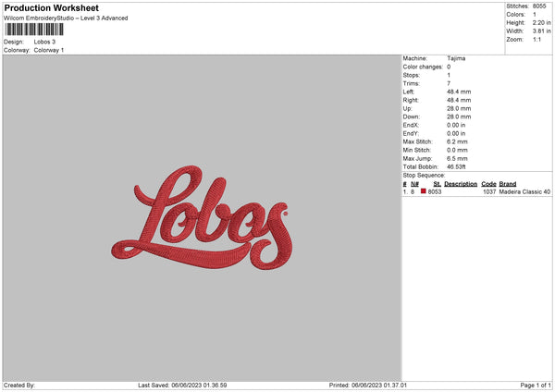The height and width of the screenshot is (392, 555).
Task: Click the Created By label
Action: (19, 386)
